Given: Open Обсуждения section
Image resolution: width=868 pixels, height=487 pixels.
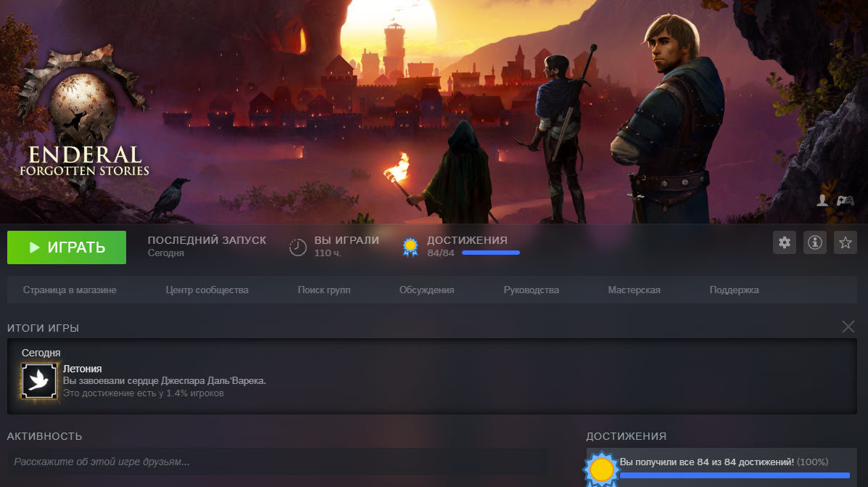Looking at the screenshot, I should coord(426,290).
